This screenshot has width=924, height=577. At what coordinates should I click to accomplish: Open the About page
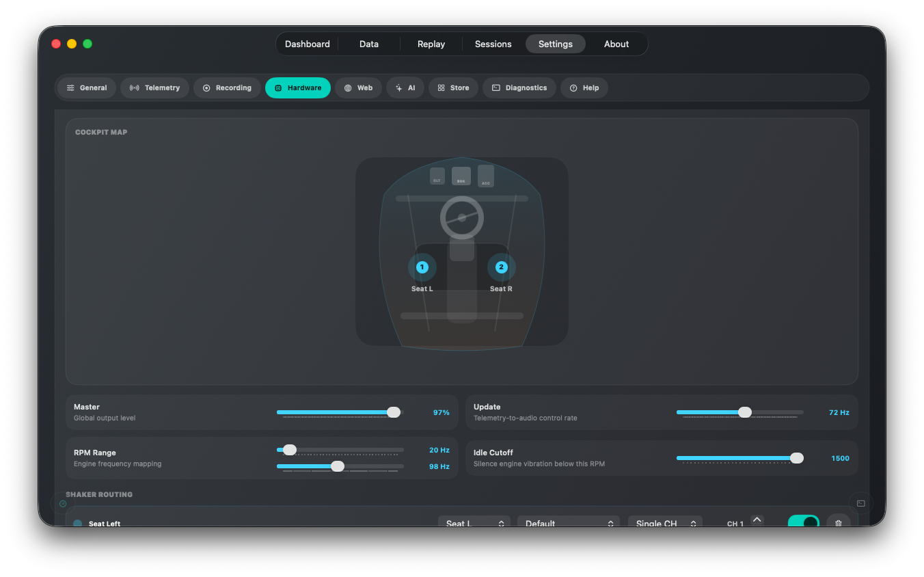[x=616, y=44]
